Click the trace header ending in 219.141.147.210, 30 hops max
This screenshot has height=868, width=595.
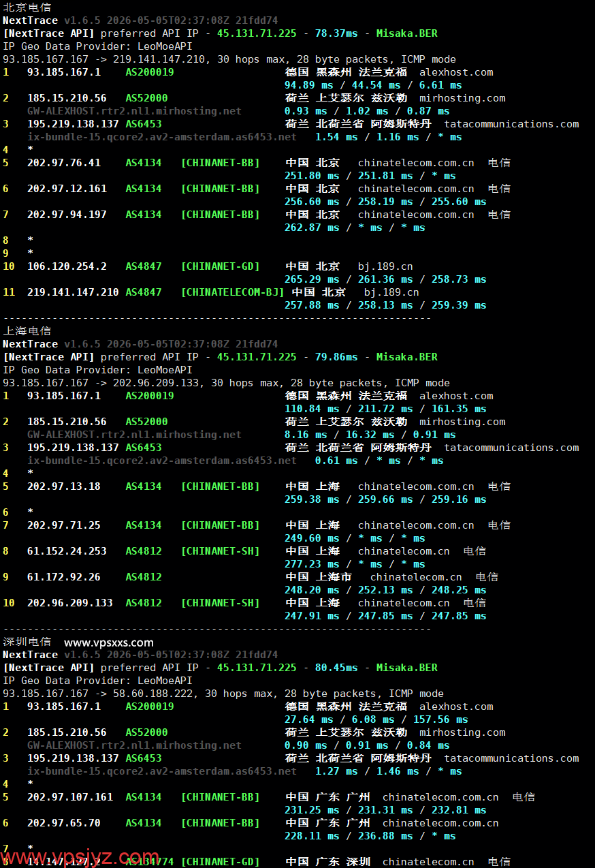click(229, 59)
